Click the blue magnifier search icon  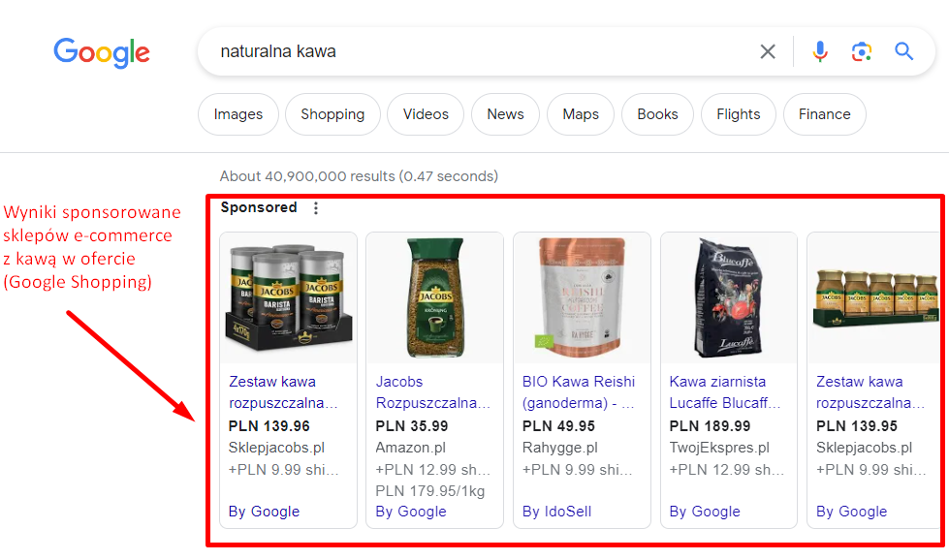point(903,51)
